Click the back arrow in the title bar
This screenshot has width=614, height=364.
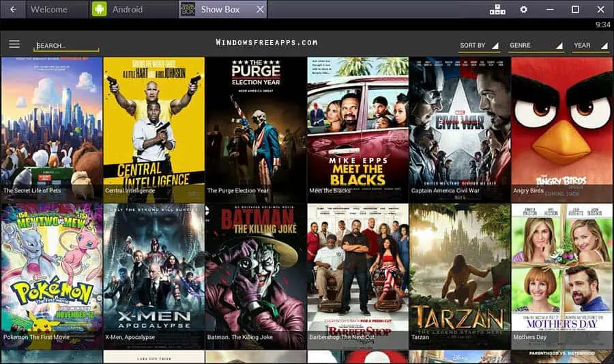(x=13, y=9)
